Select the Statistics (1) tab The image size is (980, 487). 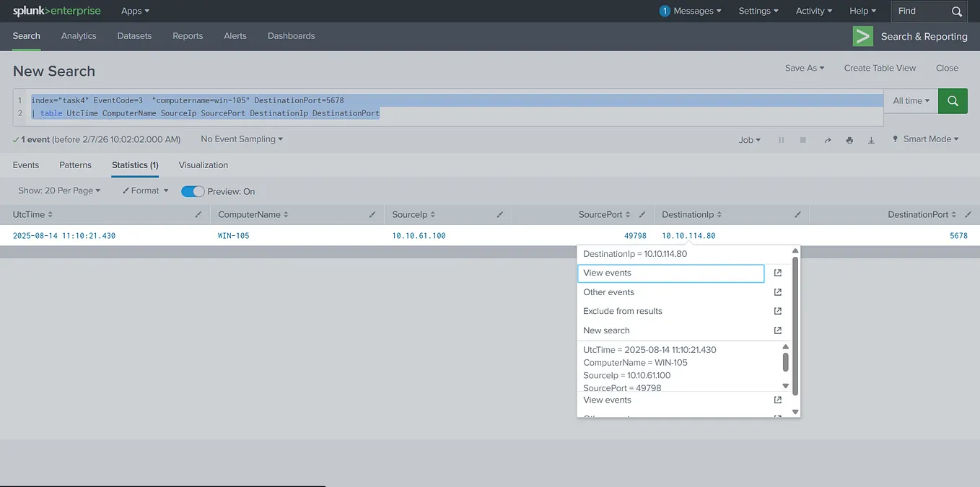click(135, 165)
